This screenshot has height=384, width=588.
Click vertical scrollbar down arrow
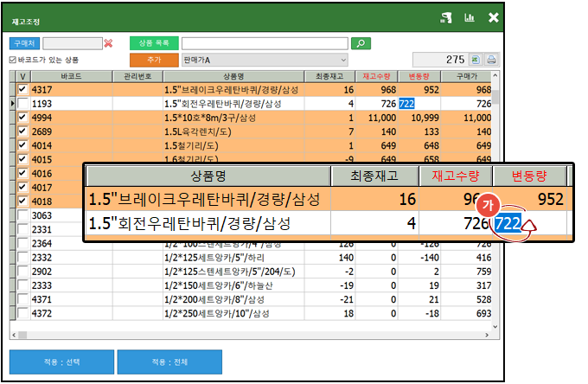[x=495, y=326]
